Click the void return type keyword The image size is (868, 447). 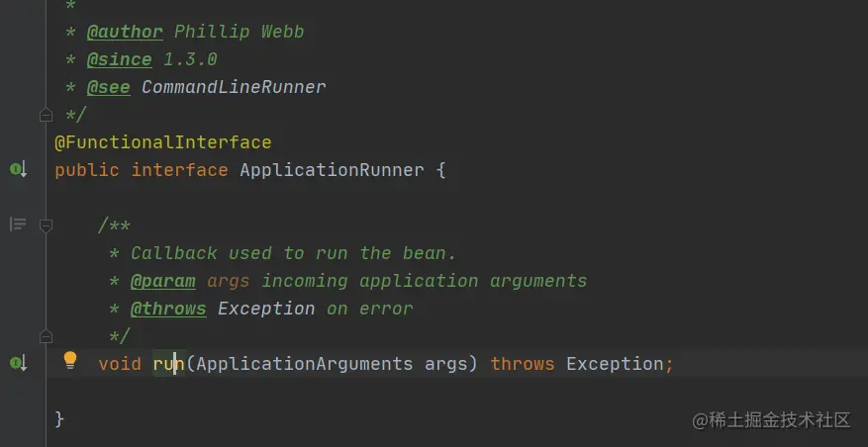pyautogui.click(x=120, y=364)
